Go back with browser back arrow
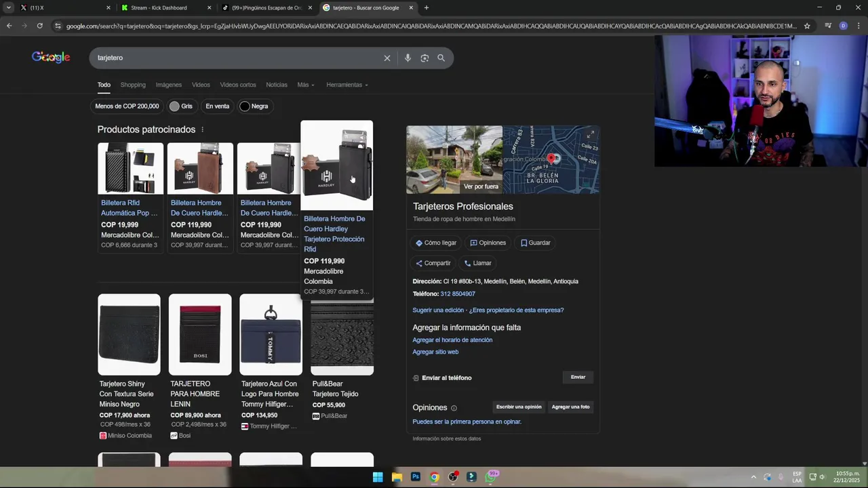Viewport: 868px width, 488px height. point(9,26)
